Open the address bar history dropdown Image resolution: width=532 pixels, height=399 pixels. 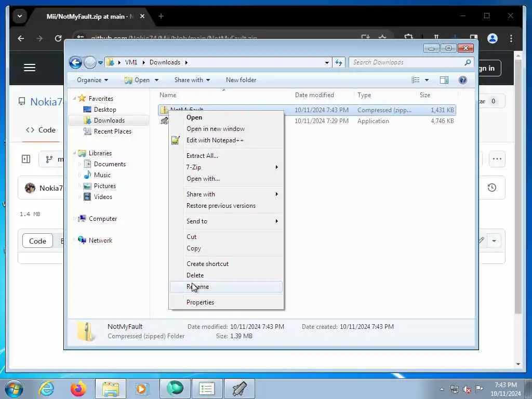[327, 62]
